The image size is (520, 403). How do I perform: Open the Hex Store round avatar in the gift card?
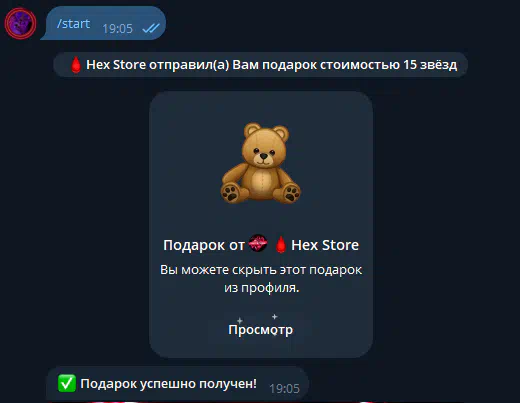(258, 243)
